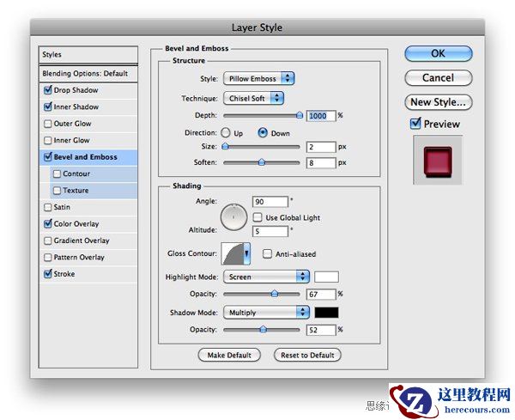Check the Gradient Overlay checkbox
The image size is (515, 420).
tap(48, 240)
